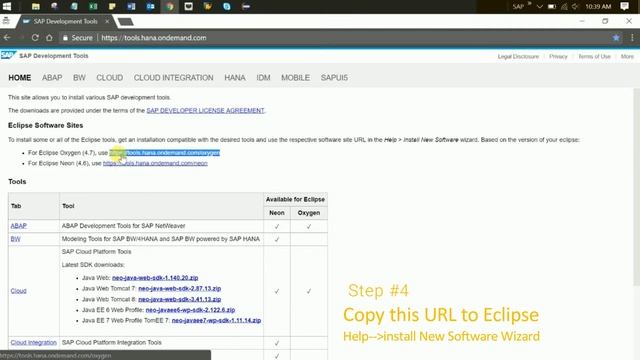Open the ABAP link in Tools table

18,226
